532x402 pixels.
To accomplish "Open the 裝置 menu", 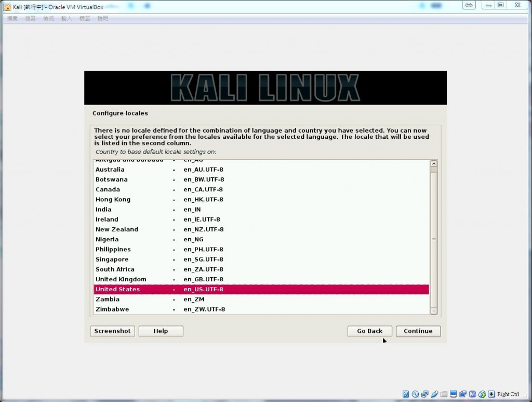I will (85, 18).
